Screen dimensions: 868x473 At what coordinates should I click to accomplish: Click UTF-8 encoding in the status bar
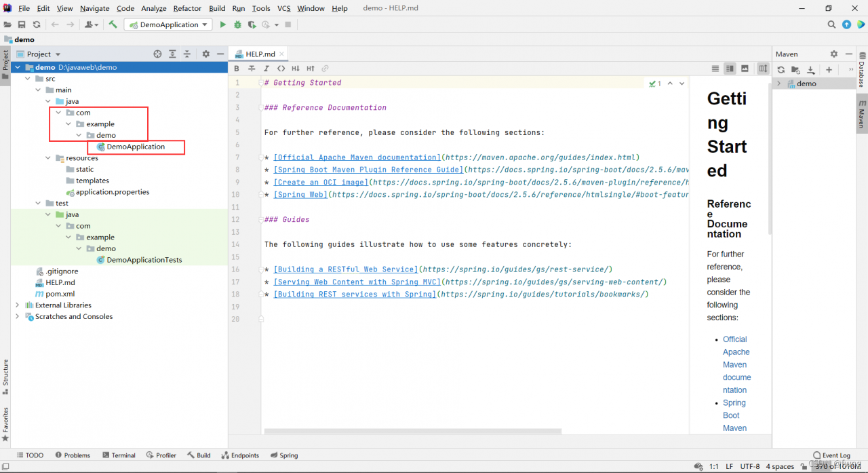750,466
